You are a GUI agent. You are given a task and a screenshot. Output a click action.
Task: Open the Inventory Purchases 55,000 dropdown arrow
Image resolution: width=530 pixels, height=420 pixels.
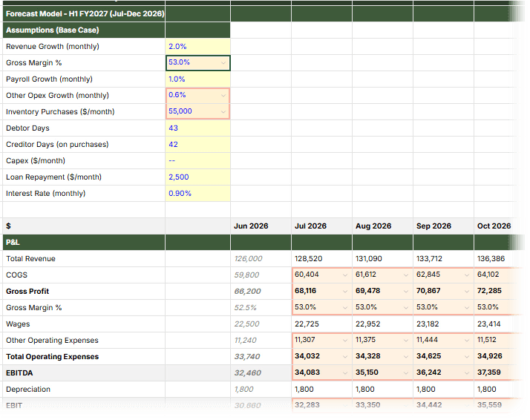(x=223, y=112)
